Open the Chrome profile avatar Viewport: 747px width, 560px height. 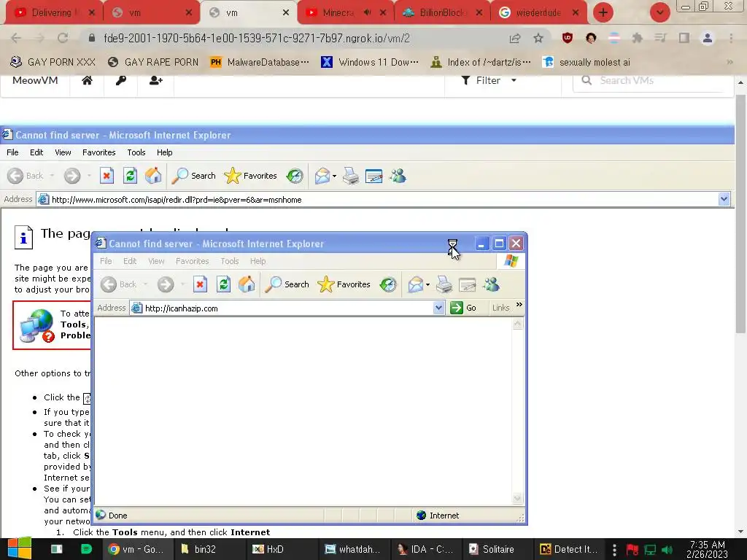pos(708,38)
